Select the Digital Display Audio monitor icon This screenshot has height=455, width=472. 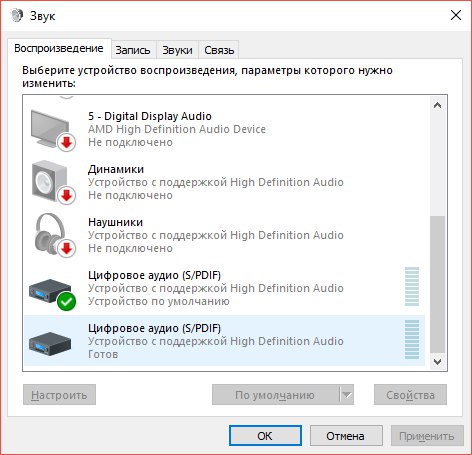(x=53, y=130)
